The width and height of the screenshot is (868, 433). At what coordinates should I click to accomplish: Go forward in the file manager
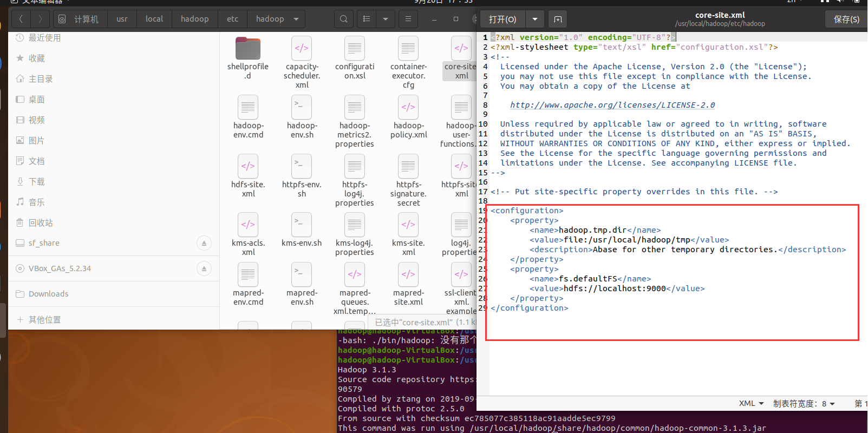pyautogui.click(x=40, y=19)
